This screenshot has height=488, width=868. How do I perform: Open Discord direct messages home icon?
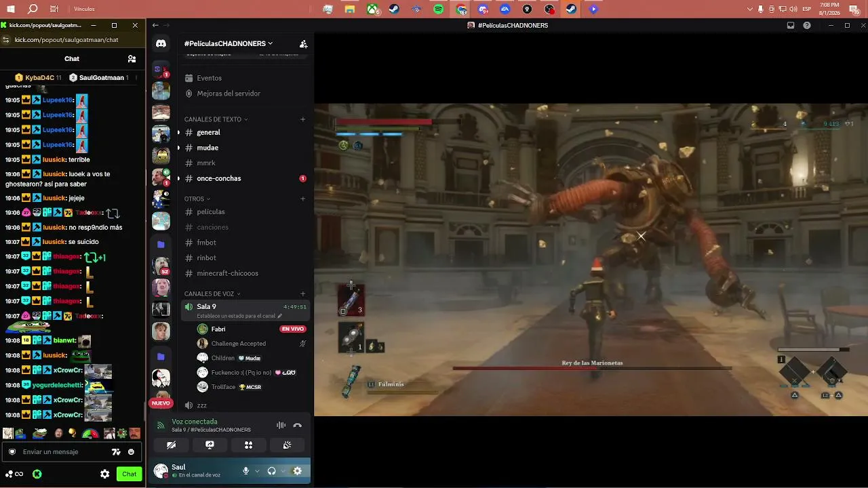pyautogui.click(x=161, y=43)
